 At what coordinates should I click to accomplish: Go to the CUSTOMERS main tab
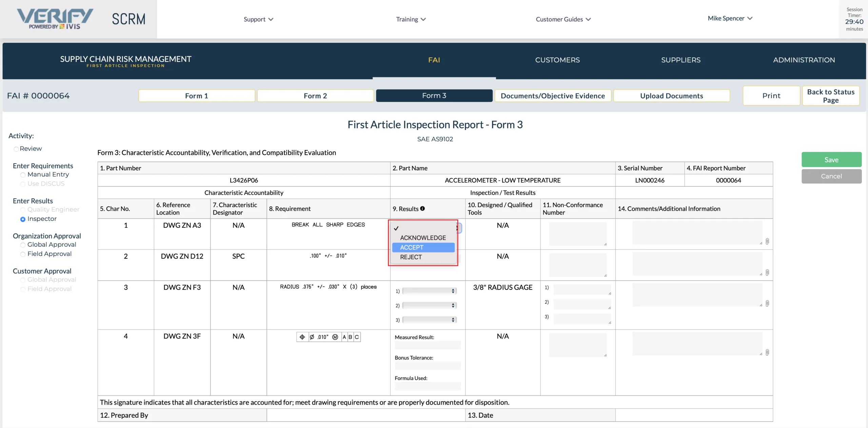click(557, 60)
